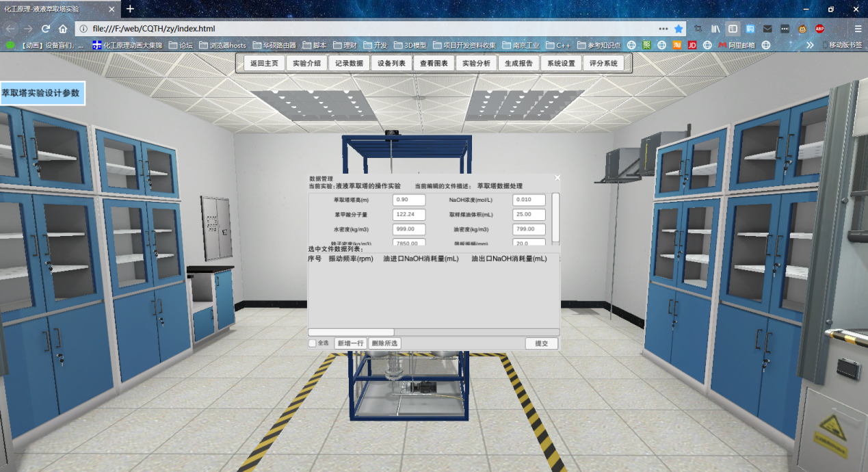Open the orange 淘 Taobao bookmark icon
Image resolution: width=868 pixels, height=472 pixels.
[677, 45]
